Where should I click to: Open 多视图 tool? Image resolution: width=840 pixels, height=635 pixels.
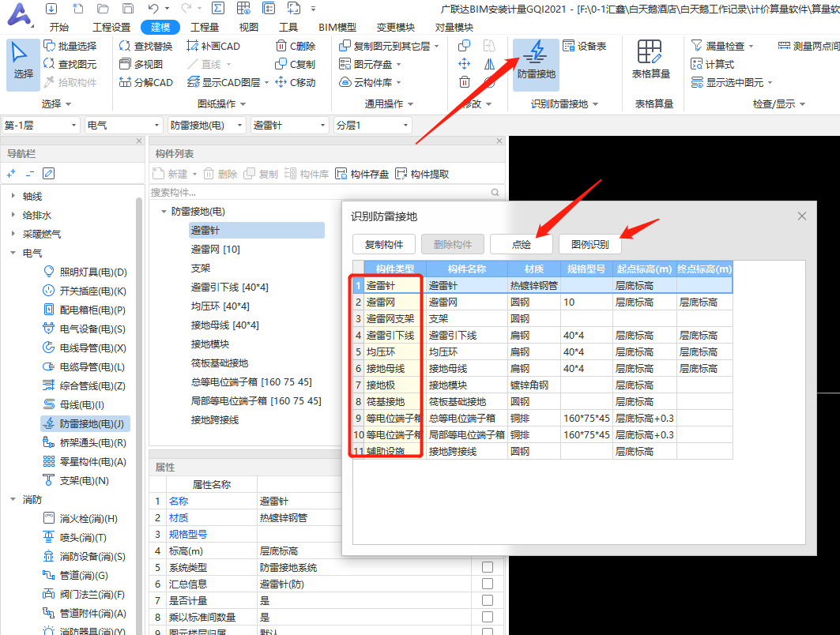point(141,64)
